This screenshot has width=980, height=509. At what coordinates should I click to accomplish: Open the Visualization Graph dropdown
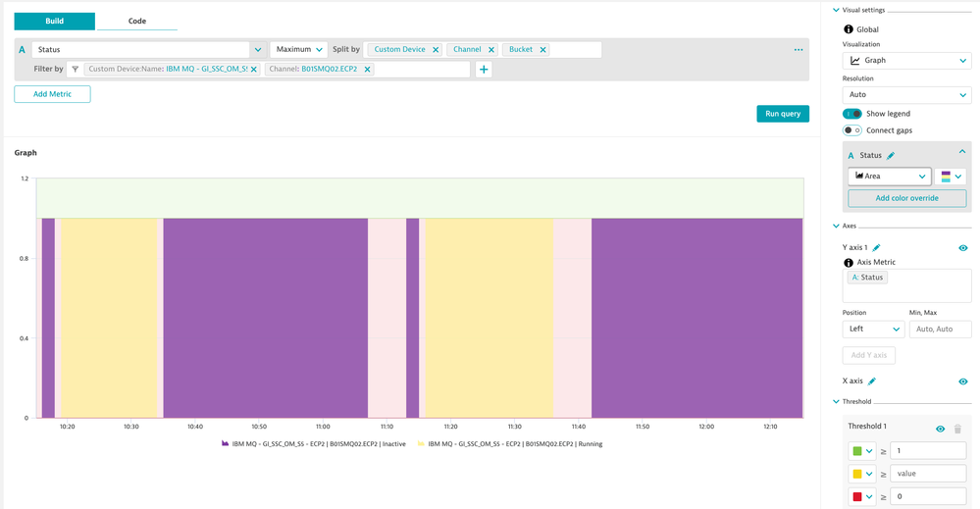click(x=906, y=61)
